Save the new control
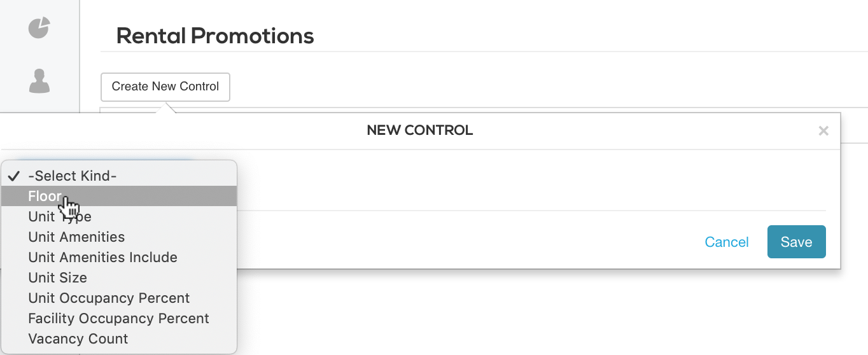Viewport: 868px width, 355px height. 796,242
